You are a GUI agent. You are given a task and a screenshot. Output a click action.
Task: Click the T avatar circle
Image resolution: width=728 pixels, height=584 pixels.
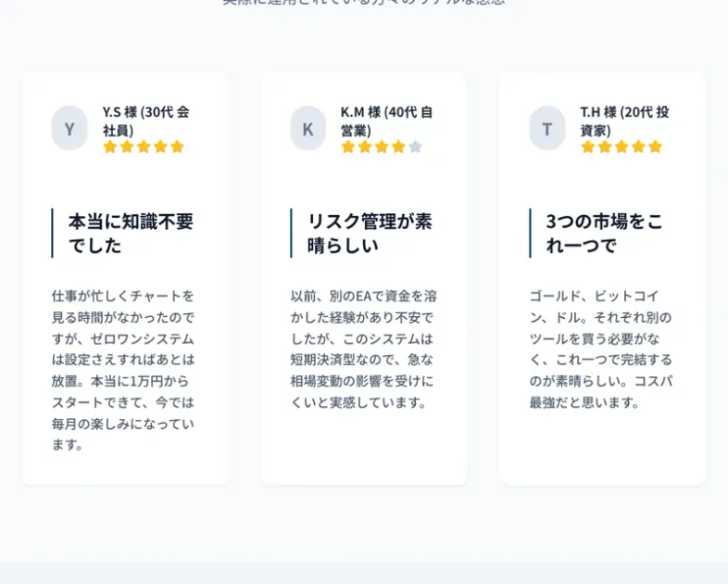point(547,128)
